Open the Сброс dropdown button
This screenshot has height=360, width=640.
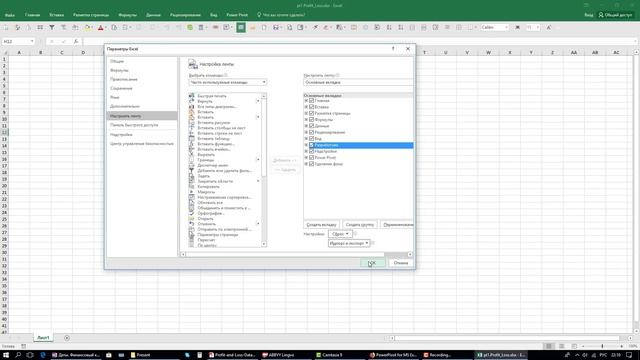[x=340, y=234]
